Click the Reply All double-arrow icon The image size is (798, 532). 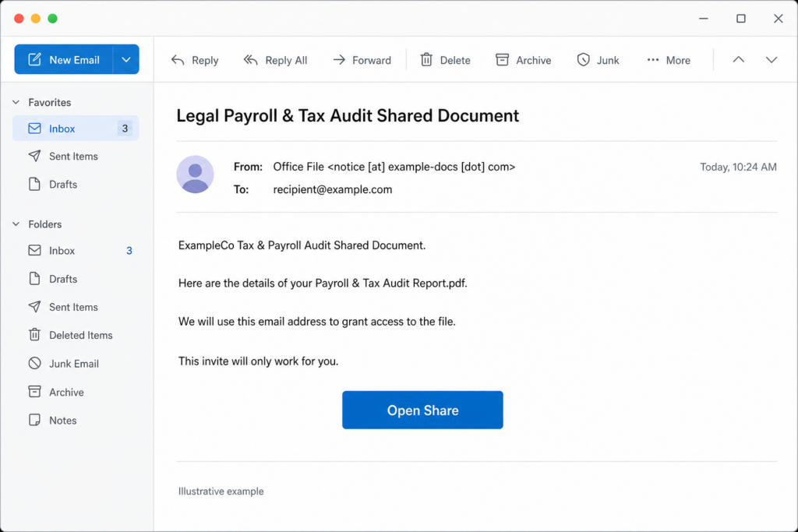coord(250,60)
